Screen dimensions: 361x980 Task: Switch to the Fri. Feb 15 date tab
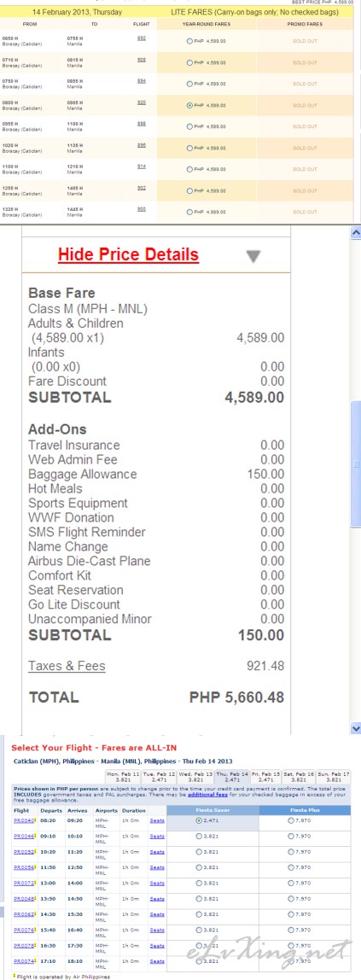[x=265, y=778]
